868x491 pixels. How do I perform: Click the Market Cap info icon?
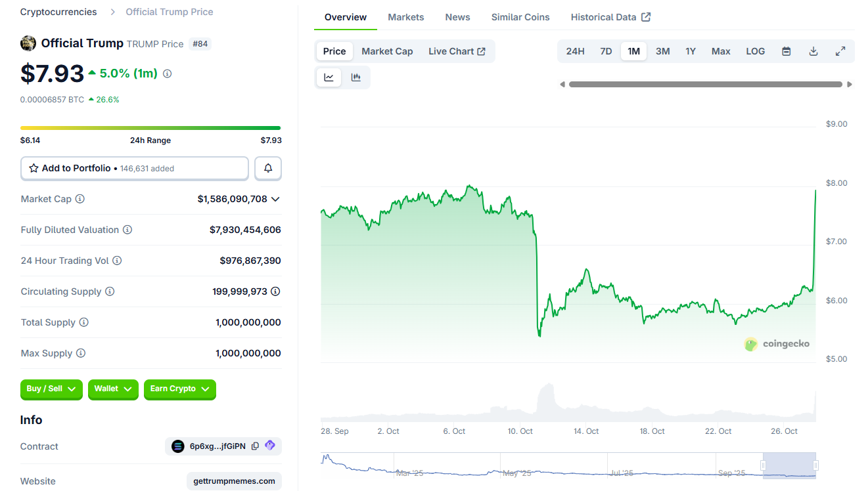(80, 199)
